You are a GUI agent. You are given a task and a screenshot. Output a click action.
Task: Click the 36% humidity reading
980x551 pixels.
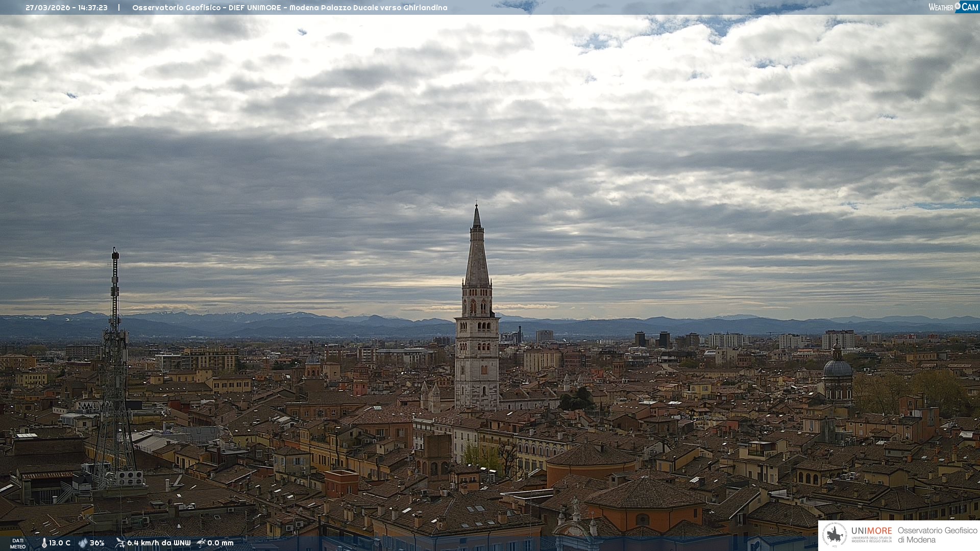(97, 543)
